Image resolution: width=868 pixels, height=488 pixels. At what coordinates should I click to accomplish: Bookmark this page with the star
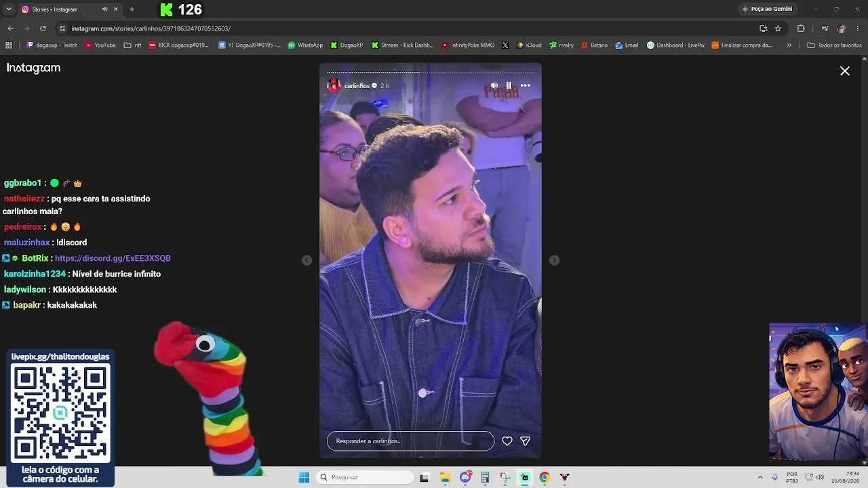[x=778, y=28]
